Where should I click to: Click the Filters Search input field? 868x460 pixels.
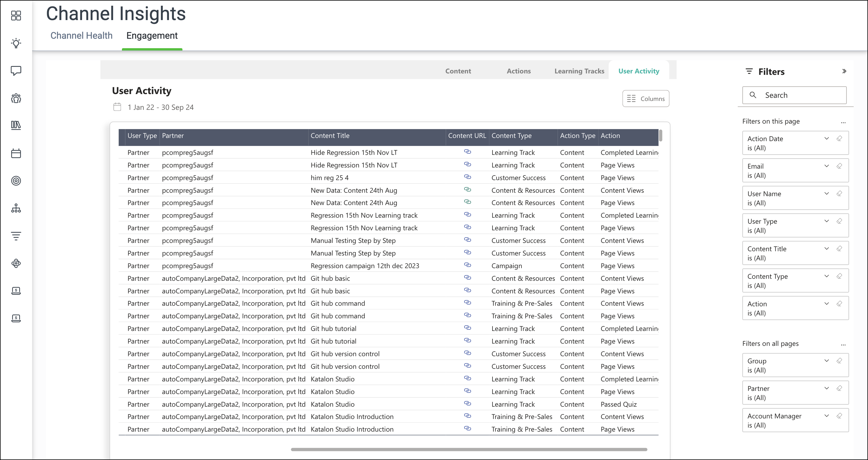(x=794, y=95)
